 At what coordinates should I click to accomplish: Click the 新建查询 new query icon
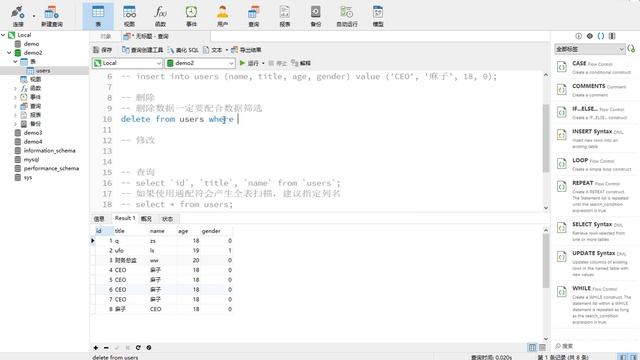(x=52, y=16)
